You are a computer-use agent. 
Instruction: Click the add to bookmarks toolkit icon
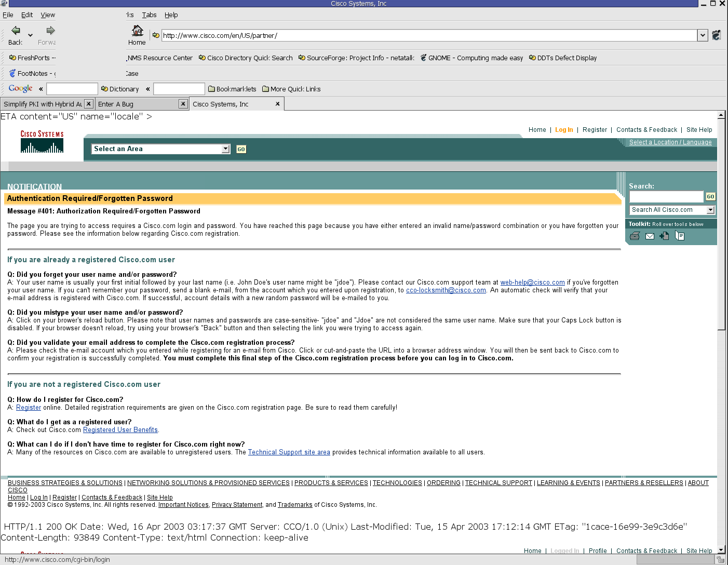pyautogui.click(x=664, y=236)
